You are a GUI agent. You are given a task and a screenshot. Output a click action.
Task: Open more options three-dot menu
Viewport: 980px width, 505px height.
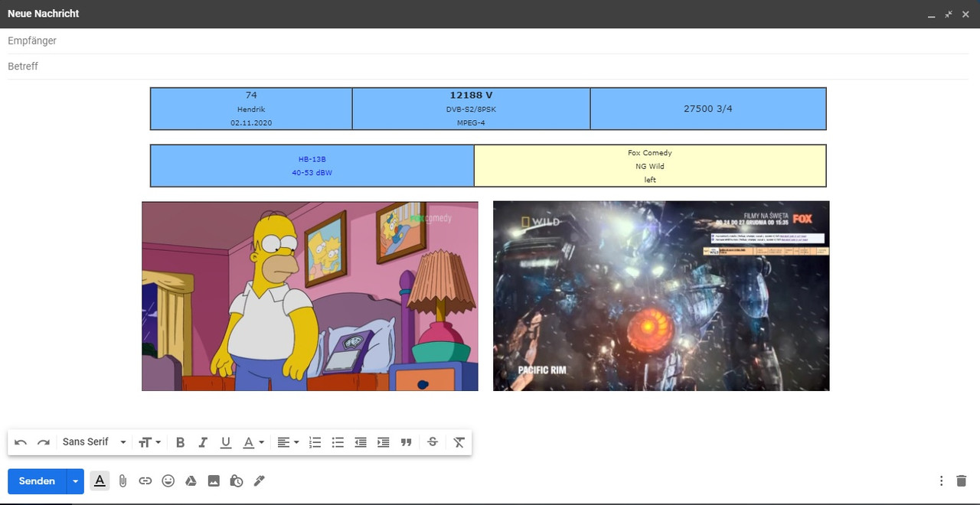pos(942,481)
